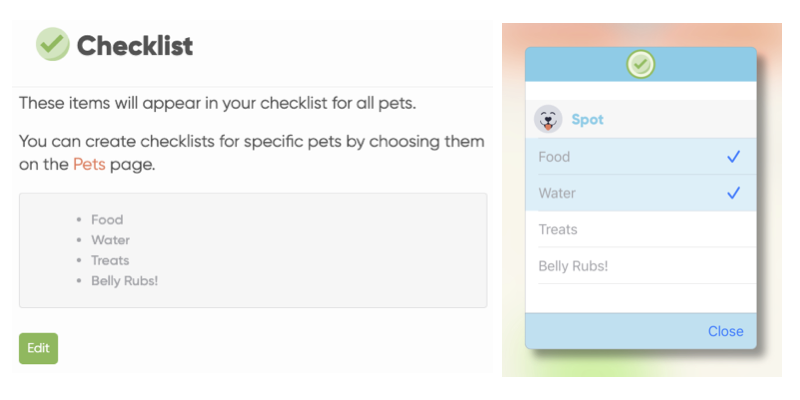Screen dimensions: 800x400
Task: Click the round checkmark badge atop the popup
Action: (x=641, y=65)
